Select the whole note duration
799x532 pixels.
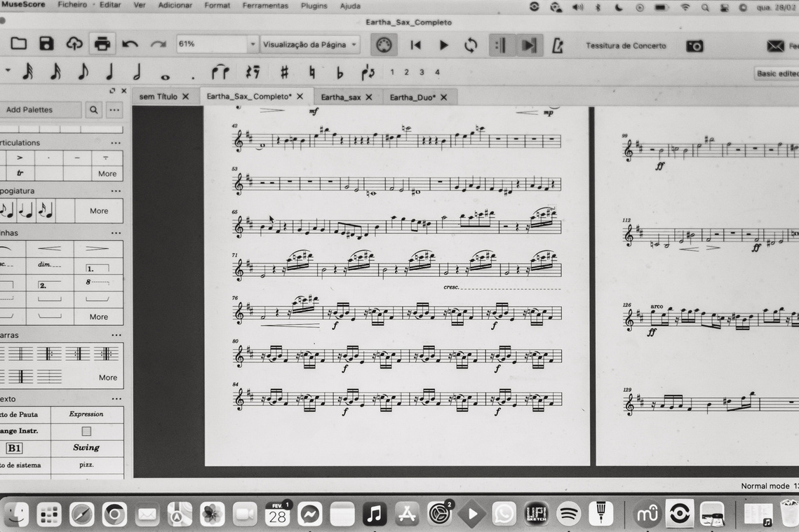165,77
